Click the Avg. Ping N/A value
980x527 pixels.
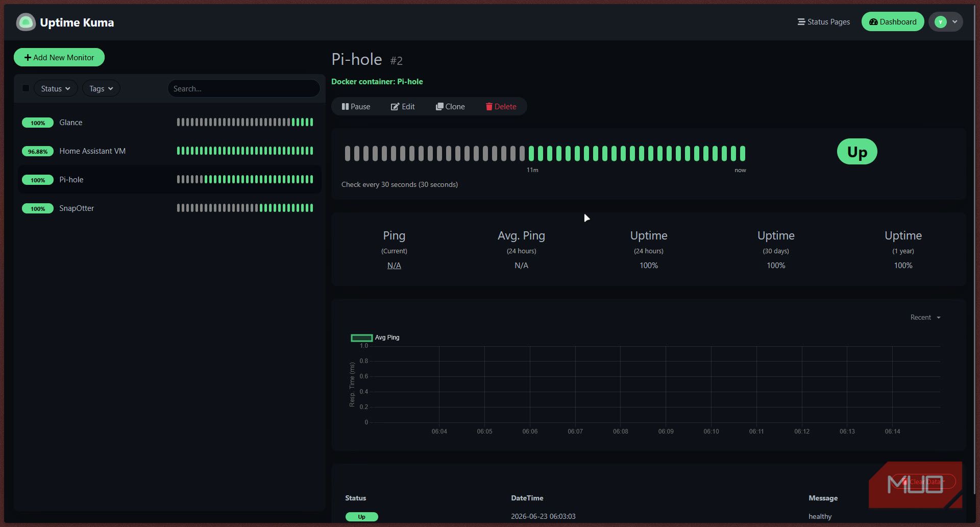click(x=521, y=265)
